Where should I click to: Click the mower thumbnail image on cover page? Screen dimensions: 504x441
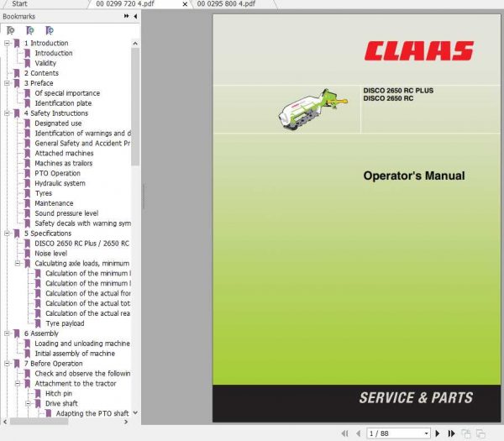[312, 109]
